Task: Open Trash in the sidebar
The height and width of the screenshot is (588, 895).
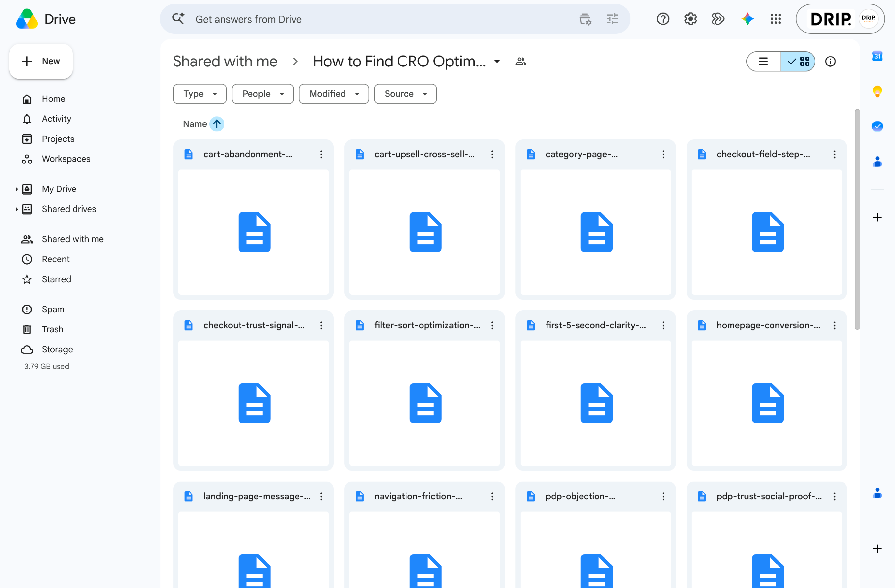Action: (52, 329)
